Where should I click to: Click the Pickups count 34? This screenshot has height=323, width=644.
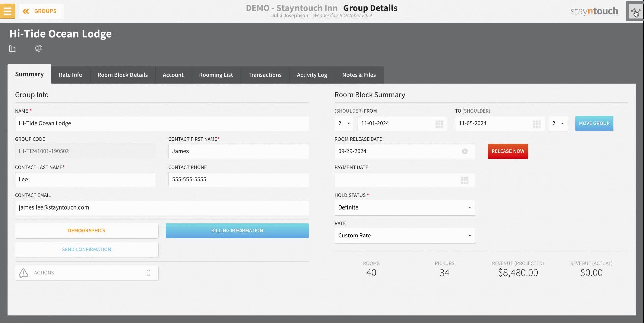pyautogui.click(x=445, y=273)
